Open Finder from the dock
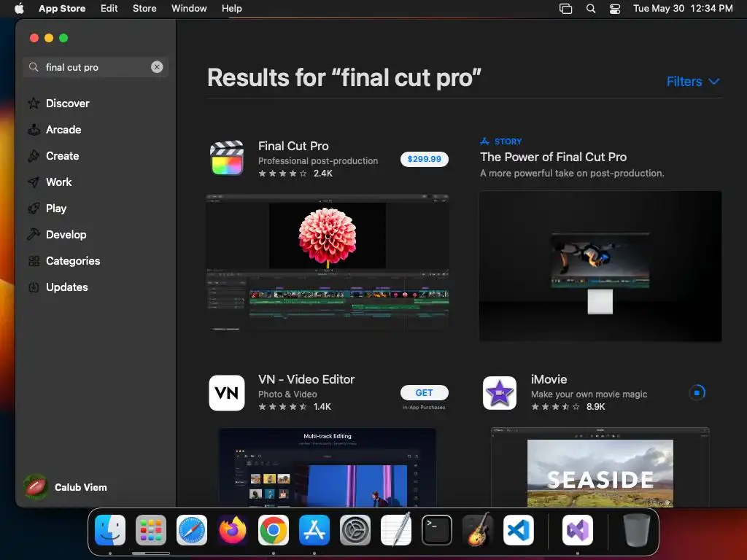 click(110, 530)
